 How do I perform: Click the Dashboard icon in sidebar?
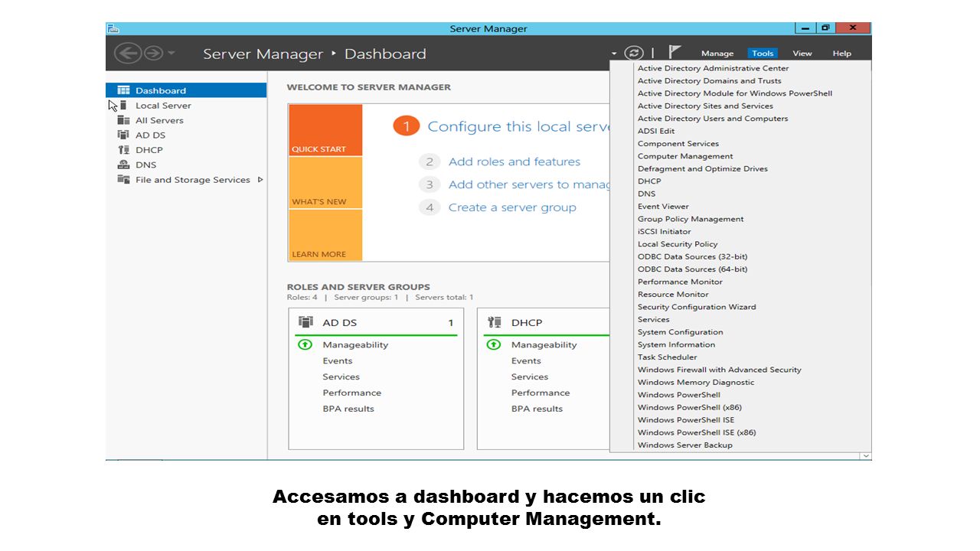tap(122, 90)
